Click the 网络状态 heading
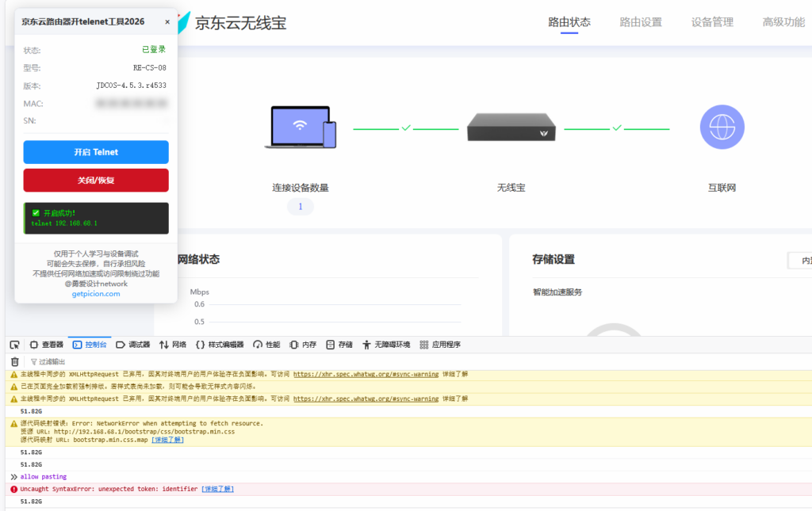The image size is (812, 511). pos(198,260)
